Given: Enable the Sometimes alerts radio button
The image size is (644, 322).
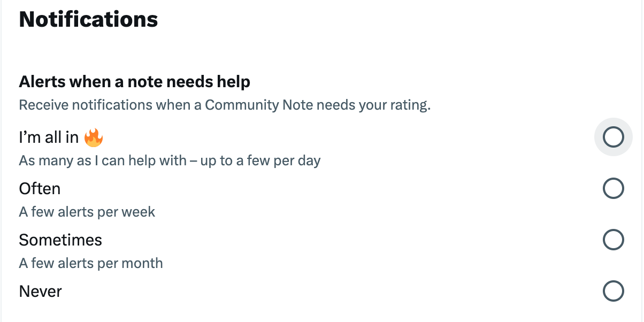Looking at the screenshot, I should point(613,240).
